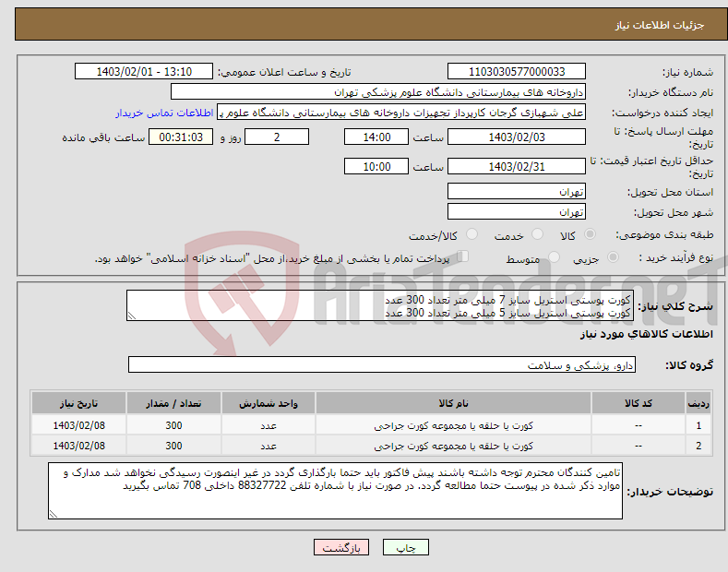Screen dimensions: 728x572
Task: Click the شرح کلی نیاز description textarea
Action: click(x=380, y=305)
